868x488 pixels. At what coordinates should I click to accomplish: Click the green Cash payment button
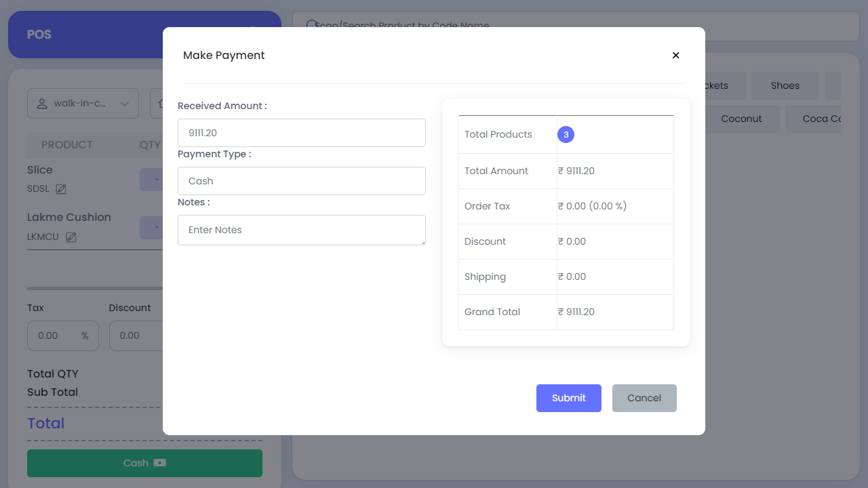click(144, 462)
